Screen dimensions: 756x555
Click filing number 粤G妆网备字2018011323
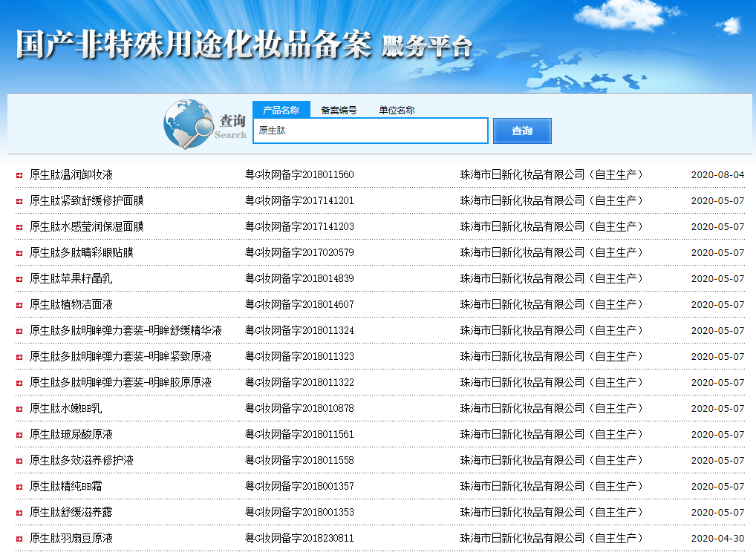[x=299, y=356]
